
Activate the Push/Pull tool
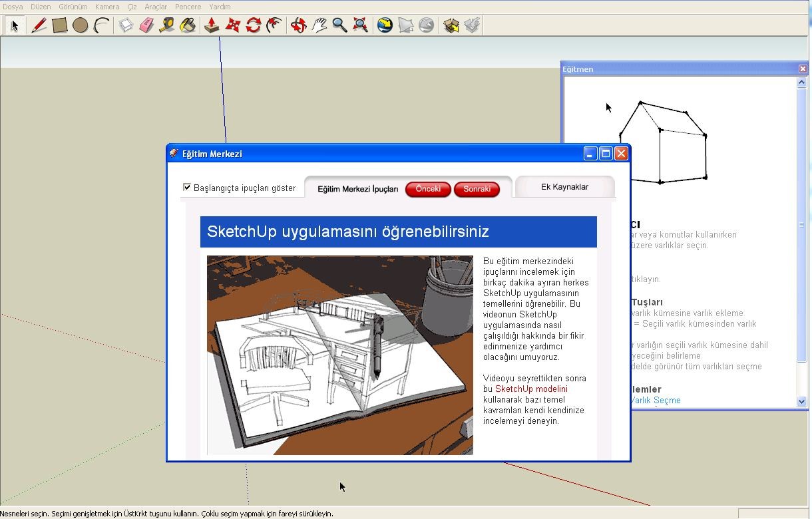point(212,25)
